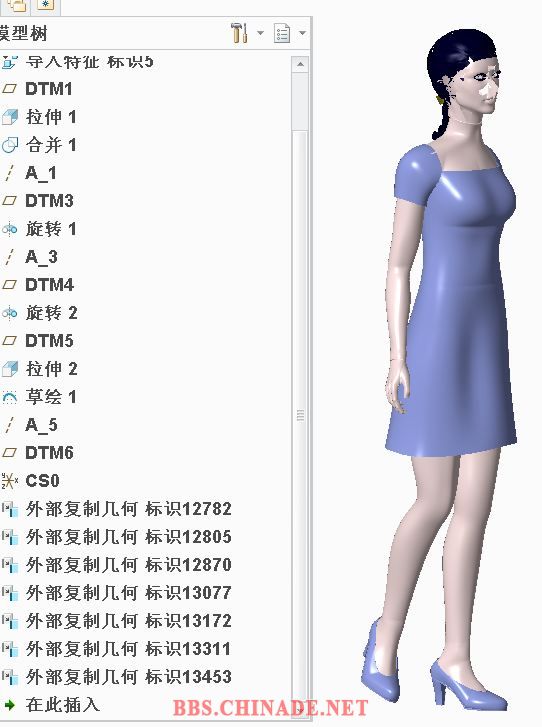
Task: Select DTM3 label in model tree
Action: click(x=49, y=201)
